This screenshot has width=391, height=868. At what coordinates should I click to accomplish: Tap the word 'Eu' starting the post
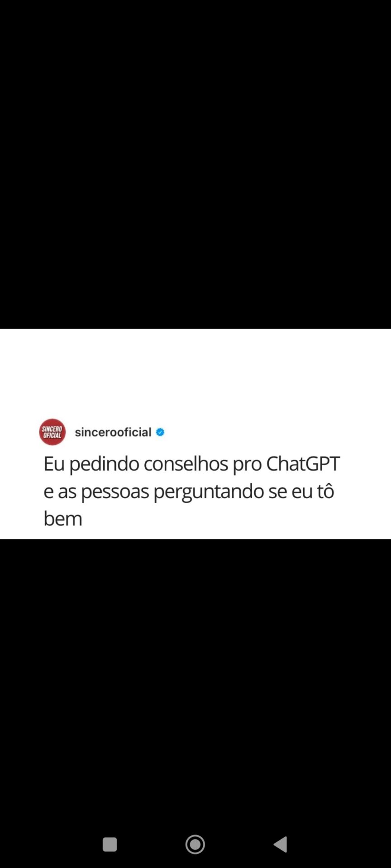tap(54, 464)
